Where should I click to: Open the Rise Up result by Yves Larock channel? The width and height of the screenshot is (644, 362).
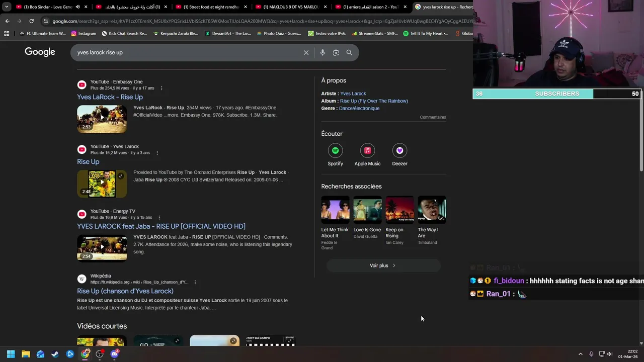click(88, 162)
